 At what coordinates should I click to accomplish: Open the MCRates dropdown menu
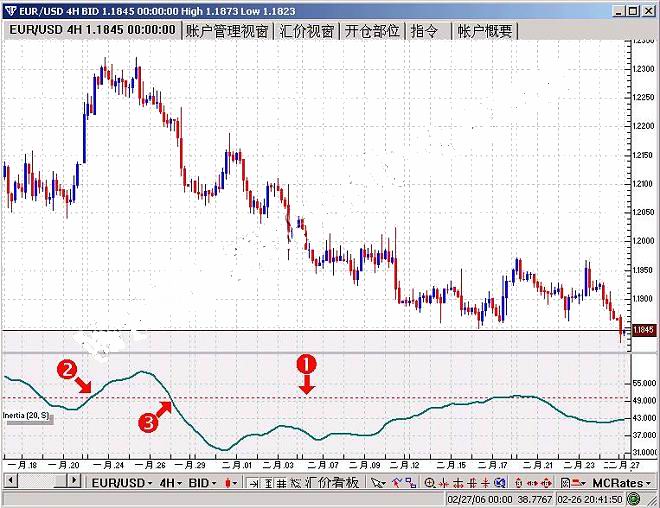click(622, 483)
